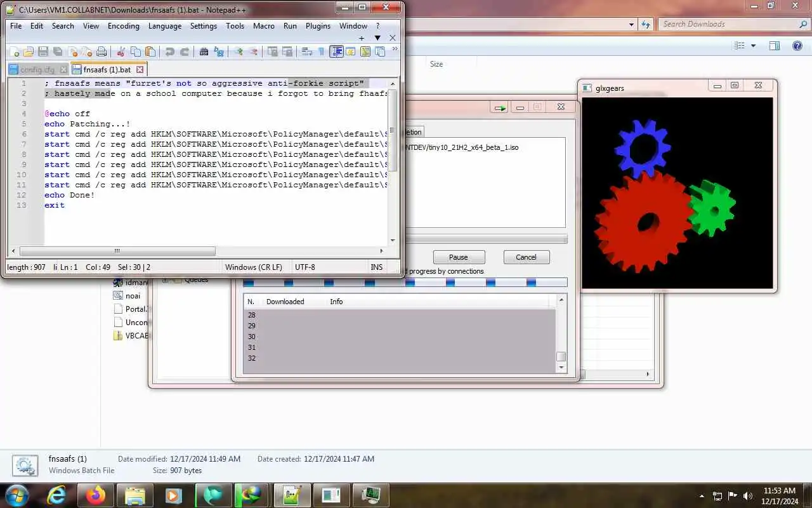Toggle the Explorer preview pane icon

(775, 46)
